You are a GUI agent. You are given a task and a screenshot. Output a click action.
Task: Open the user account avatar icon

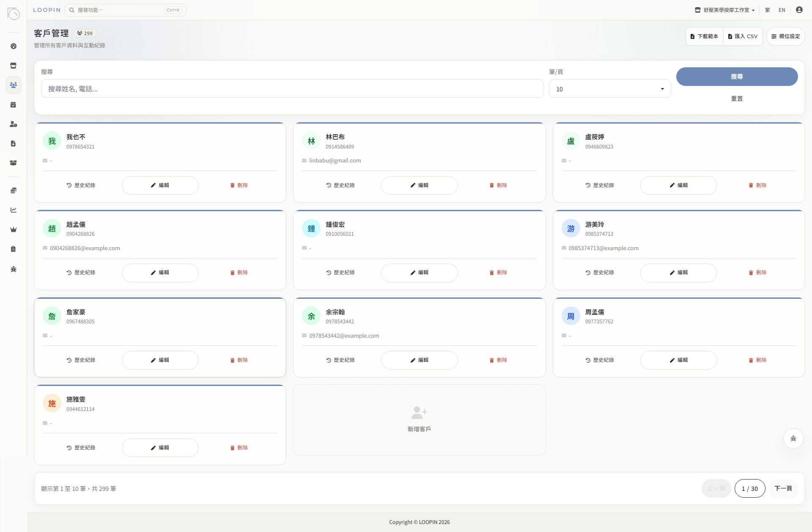click(799, 10)
